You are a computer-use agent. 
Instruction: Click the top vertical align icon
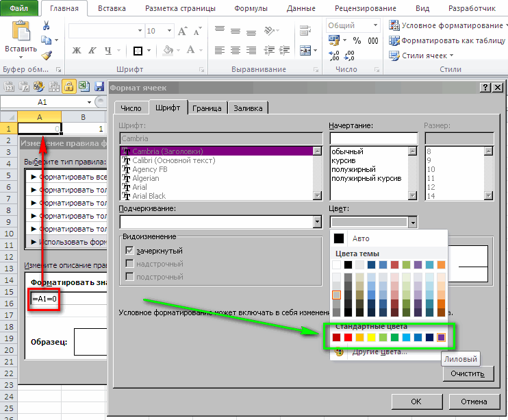pos(220,29)
